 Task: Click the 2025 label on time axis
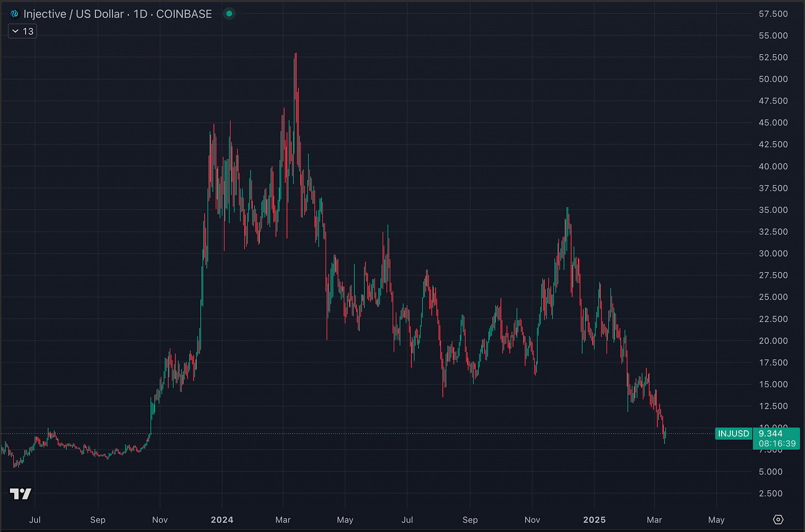coord(594,520)
